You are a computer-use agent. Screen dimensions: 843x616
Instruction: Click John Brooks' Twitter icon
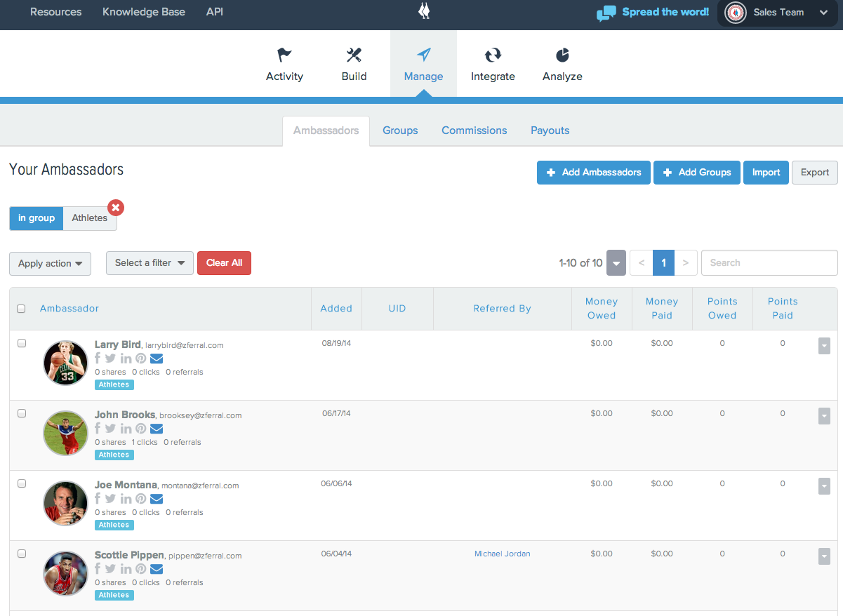(x=110, y=429)
